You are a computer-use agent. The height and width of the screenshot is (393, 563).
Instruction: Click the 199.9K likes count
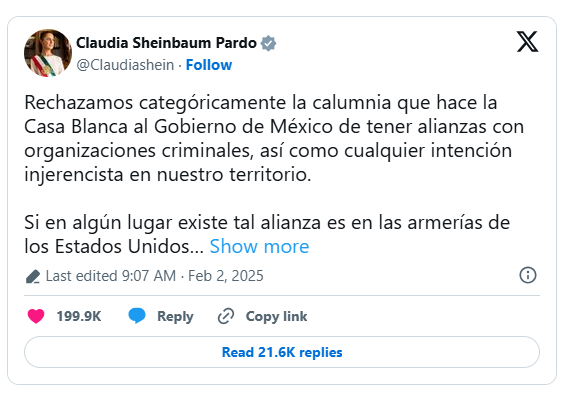tap(79, 316)
